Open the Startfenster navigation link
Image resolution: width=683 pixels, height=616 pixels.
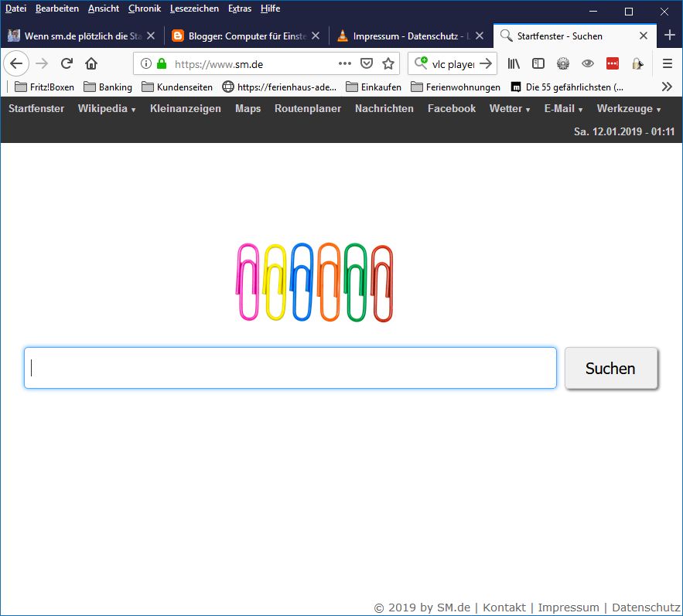[x=36, y=108]
